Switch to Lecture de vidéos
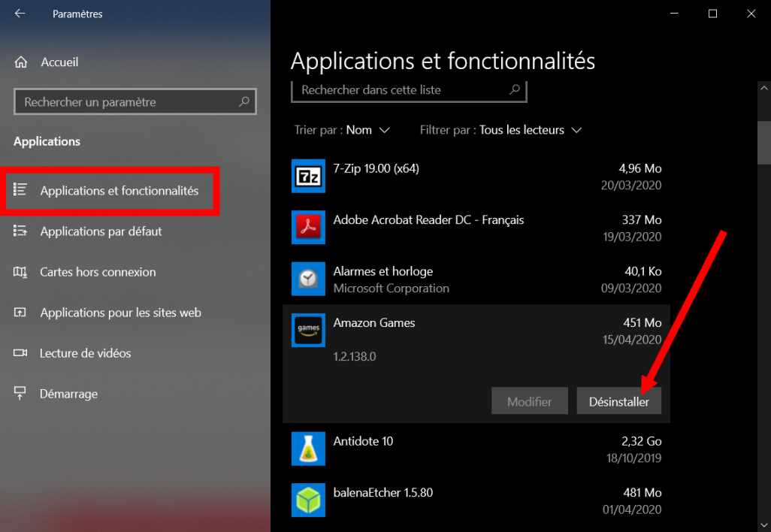771x532 pixels. (85, 353)
